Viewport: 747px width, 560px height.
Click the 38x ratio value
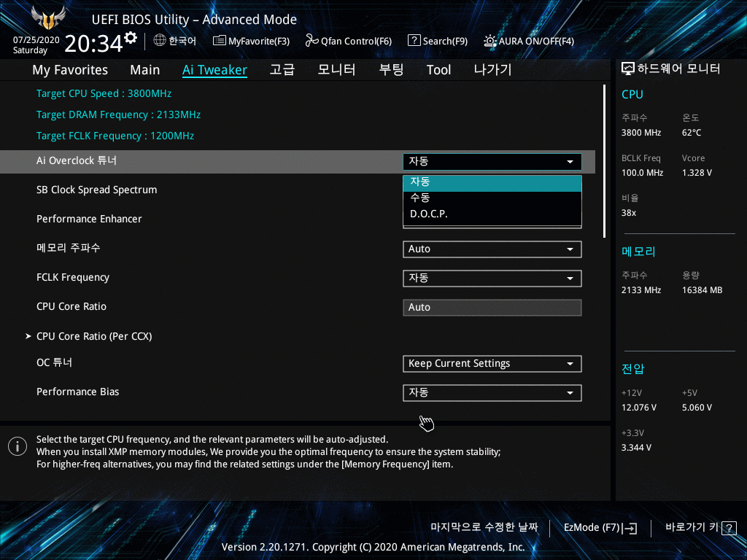click(x=628, y=213)
